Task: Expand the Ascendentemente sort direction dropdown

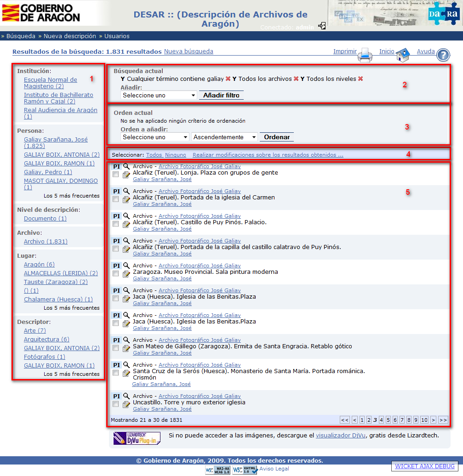Action: tap(225, 137)
